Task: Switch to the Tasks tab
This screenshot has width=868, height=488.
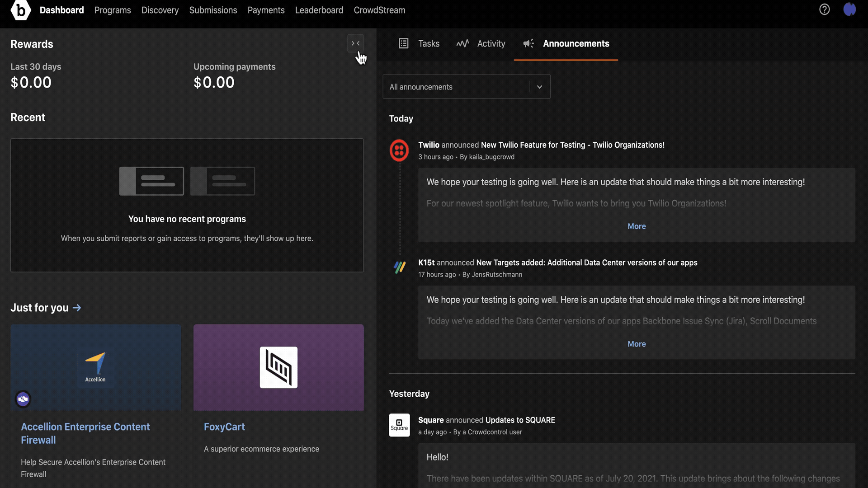Action: [419, 44]
